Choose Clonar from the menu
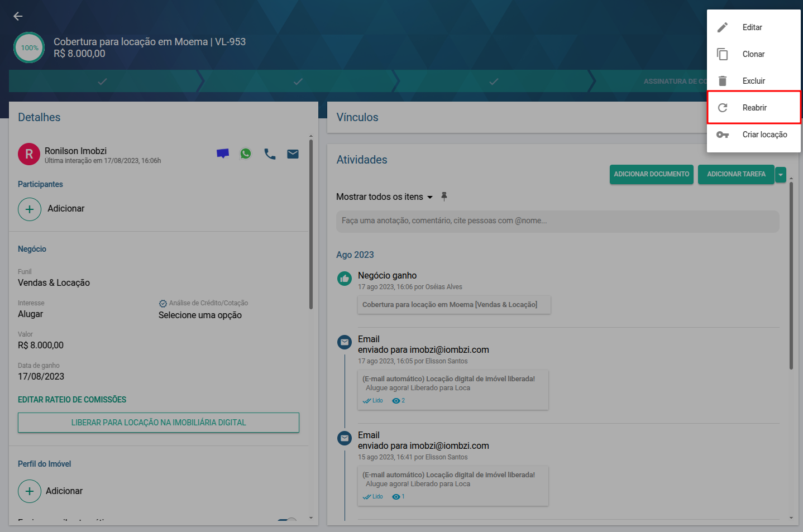 [x=754, y=54]
